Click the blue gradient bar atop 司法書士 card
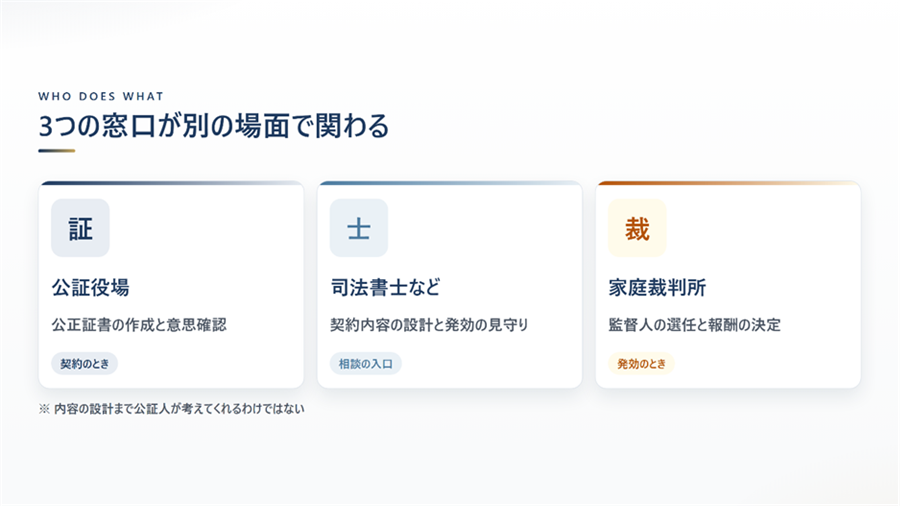 click(x=449, y=183)
